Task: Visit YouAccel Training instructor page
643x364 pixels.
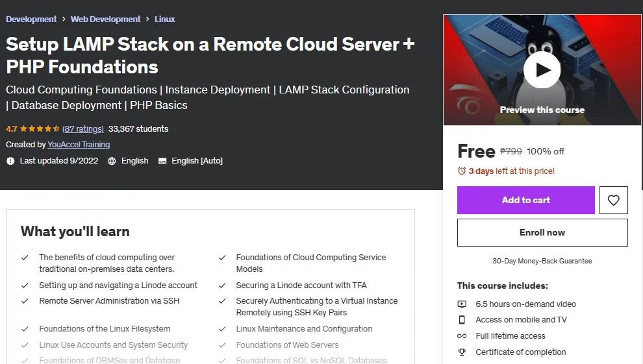Action: point(79,145)
